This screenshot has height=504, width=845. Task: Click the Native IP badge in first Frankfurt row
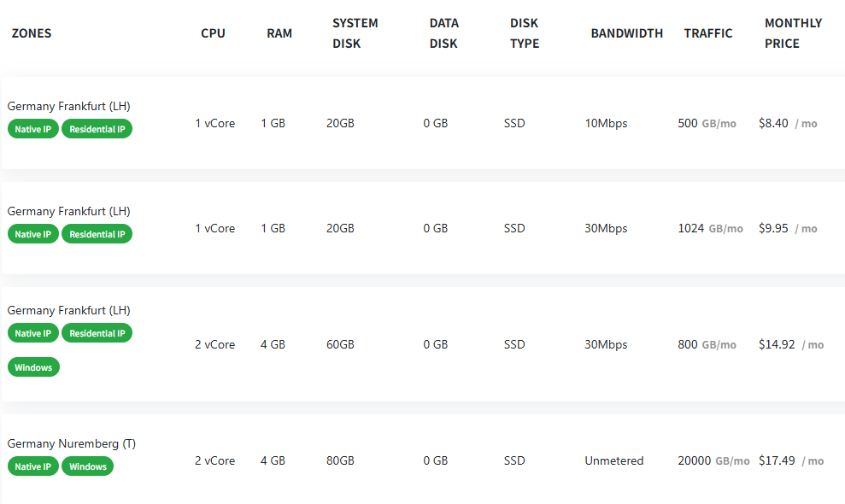pyautogui.click(x=32, y=129)
